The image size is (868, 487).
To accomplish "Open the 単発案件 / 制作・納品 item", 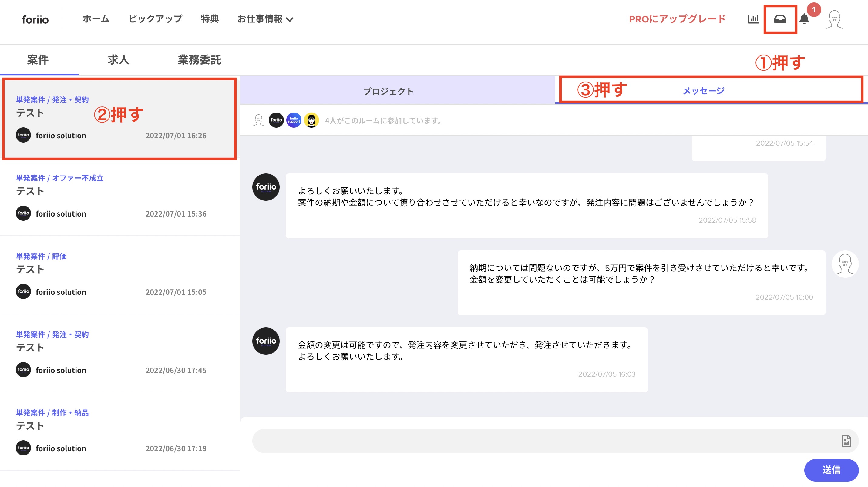I will click(119, 431).
